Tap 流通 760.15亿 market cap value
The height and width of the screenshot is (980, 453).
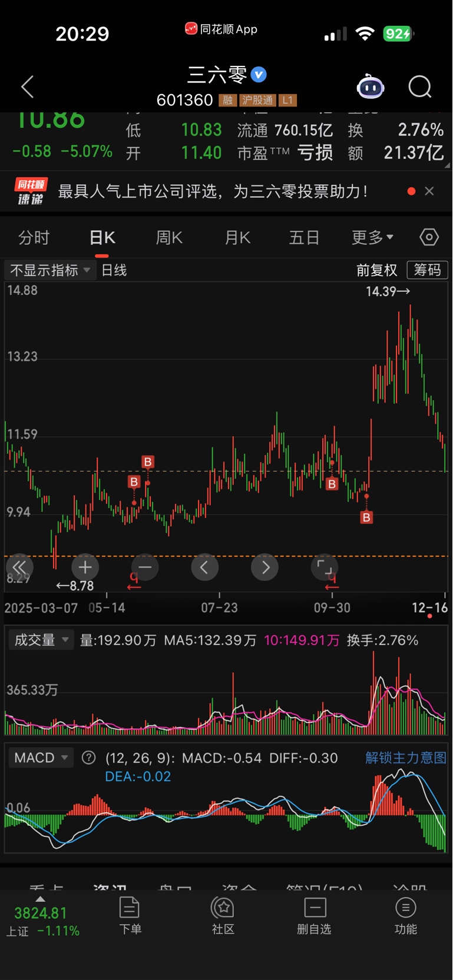coord(285,130)
